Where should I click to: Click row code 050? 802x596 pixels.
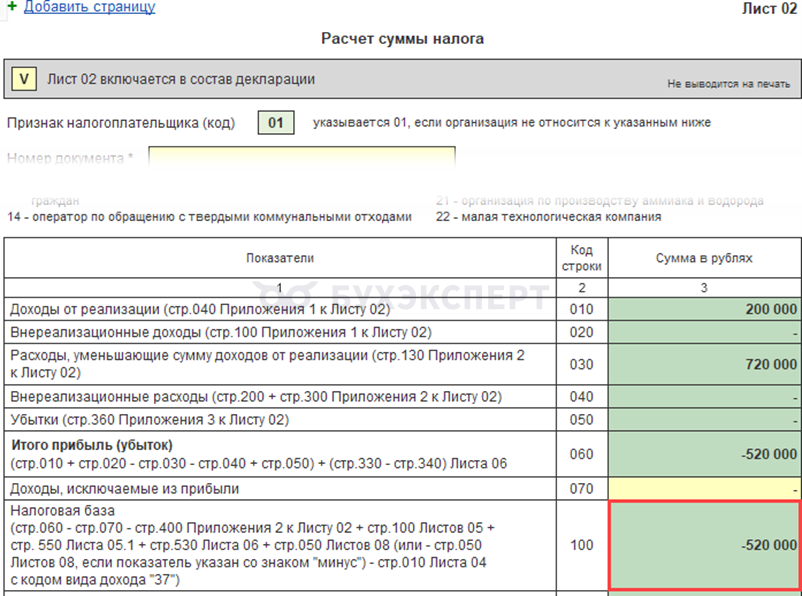[x=582, y=420]
